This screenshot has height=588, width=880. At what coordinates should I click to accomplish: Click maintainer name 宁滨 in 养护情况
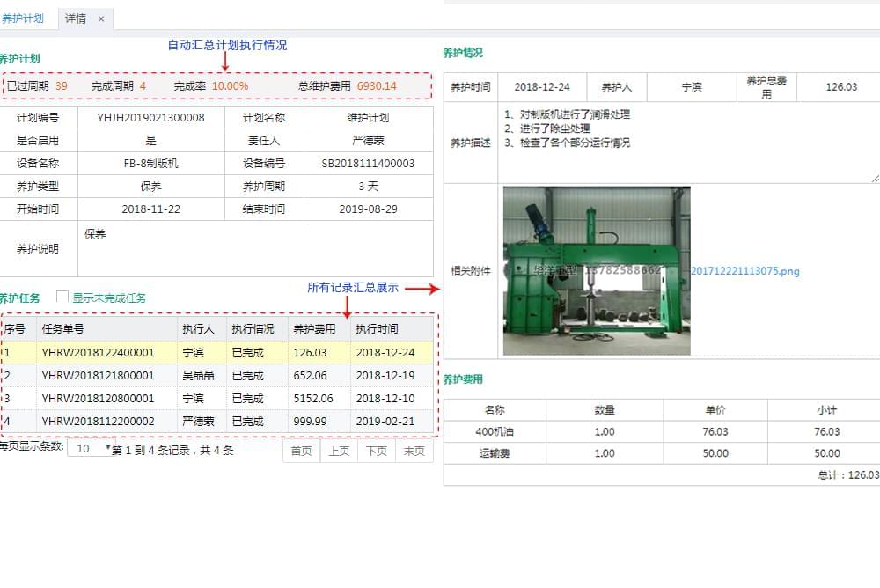pos(692,87)
